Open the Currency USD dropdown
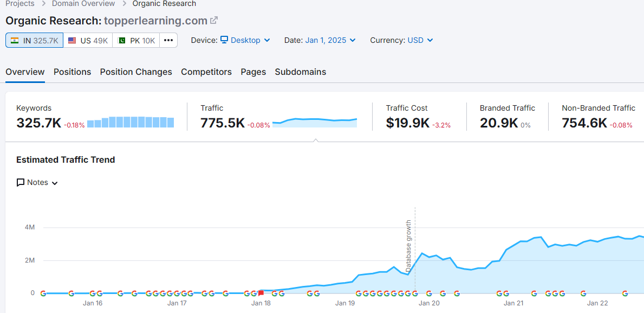644x313 pixels. click(x=420, y=40)
